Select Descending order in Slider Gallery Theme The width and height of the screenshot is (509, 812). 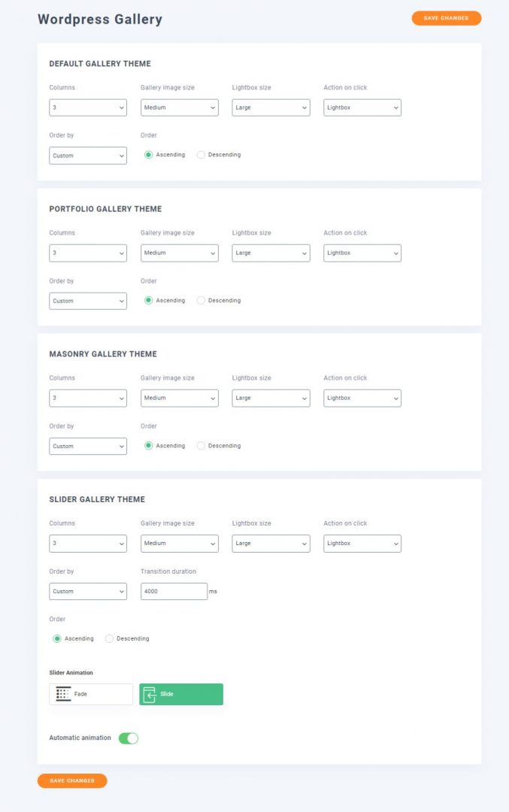109,638
